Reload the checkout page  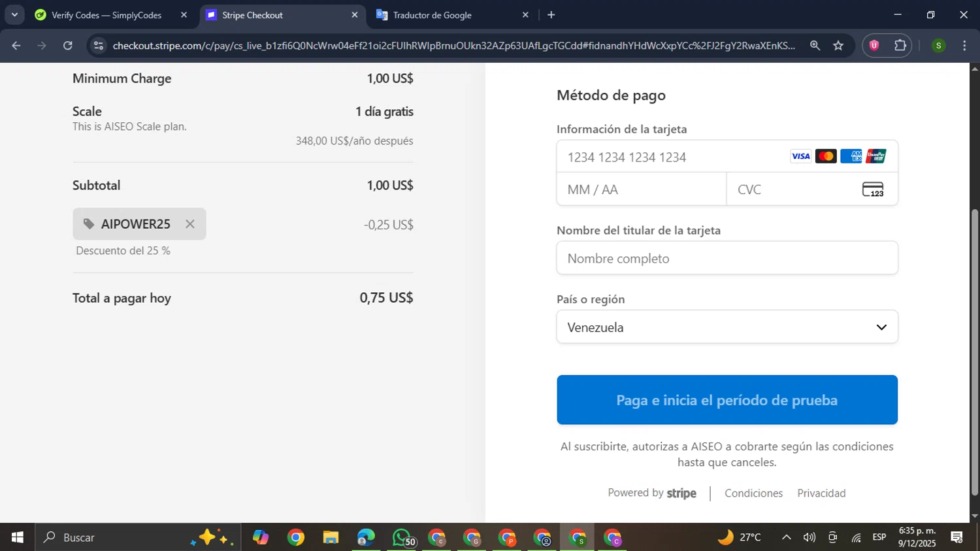tap(68, 46)
